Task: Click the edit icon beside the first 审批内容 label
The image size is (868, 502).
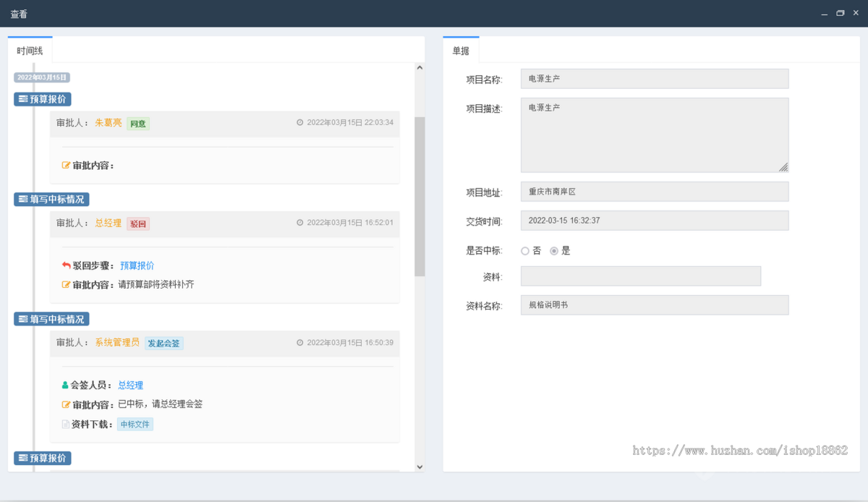Action: 67,165
